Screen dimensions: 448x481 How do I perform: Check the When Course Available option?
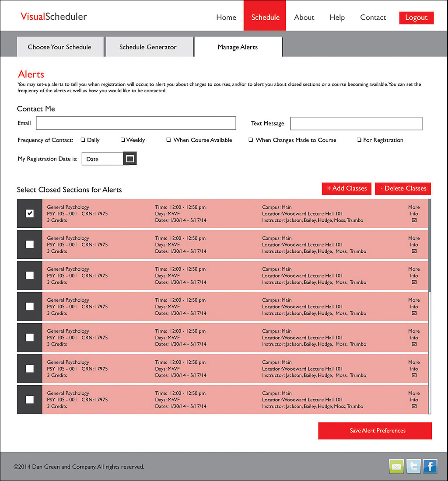point(168,140)
